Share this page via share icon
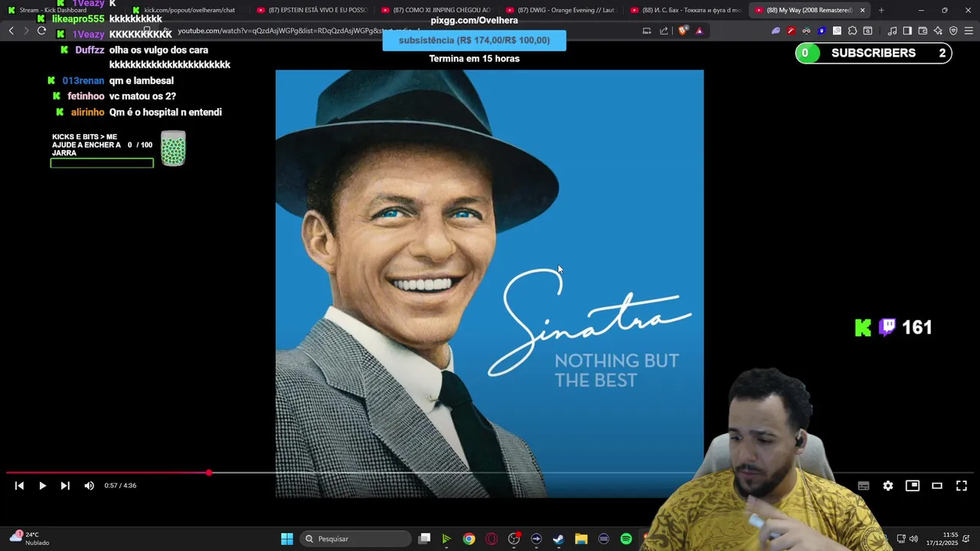 pyautogui.click(x=664, y=31)
